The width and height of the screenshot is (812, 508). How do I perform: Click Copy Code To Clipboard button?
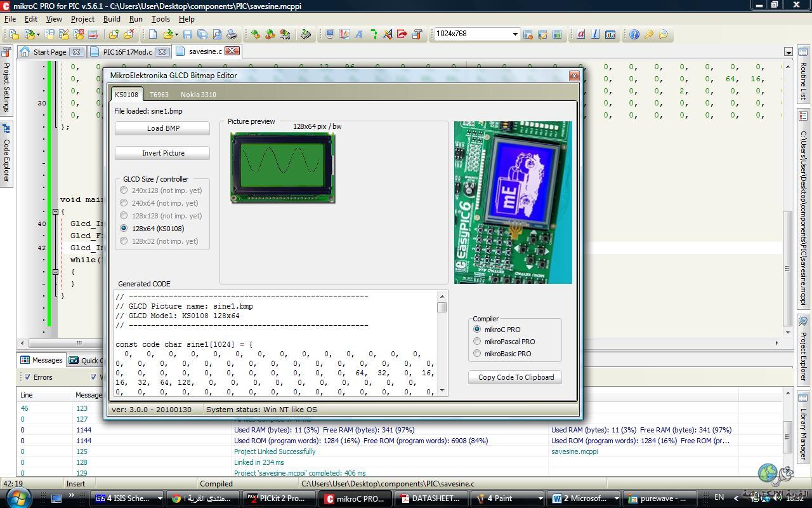[x=516, y=377]
